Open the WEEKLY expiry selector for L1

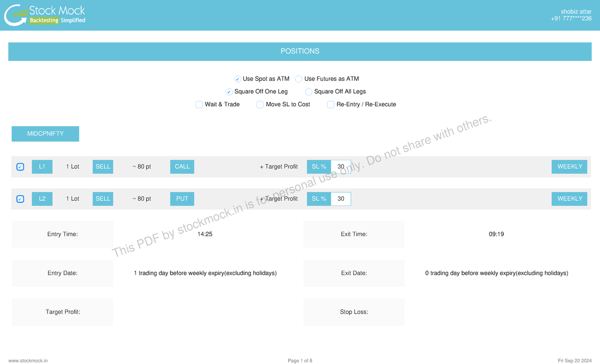(x=569, y=167)
